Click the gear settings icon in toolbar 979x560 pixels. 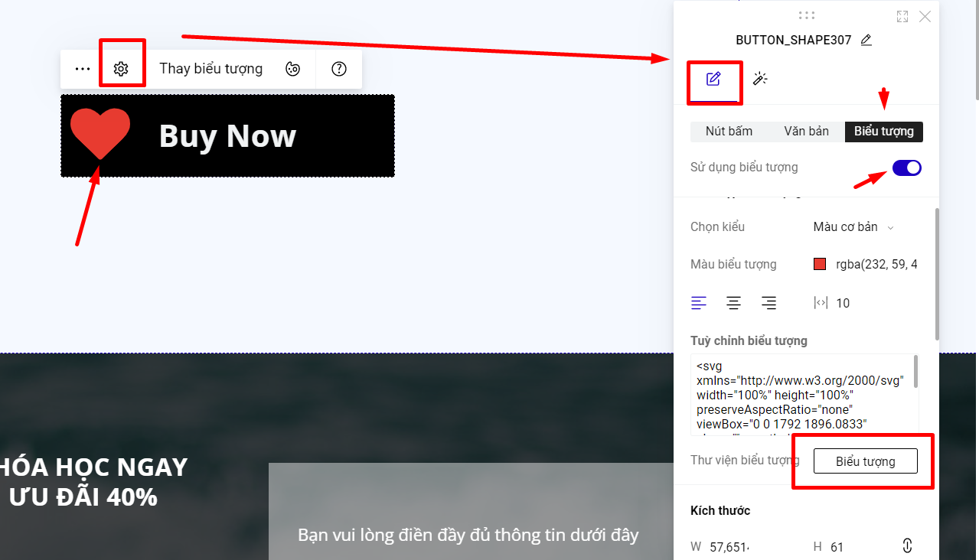point(121,69)
